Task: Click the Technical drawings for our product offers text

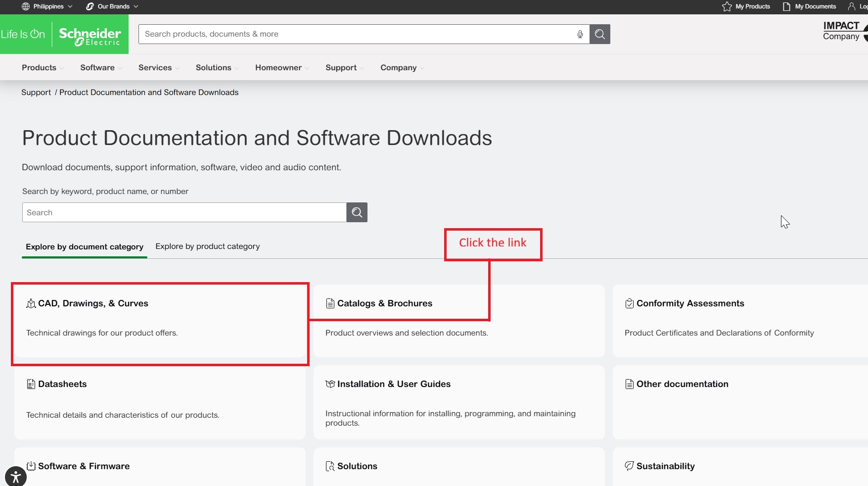Action: (102, 333)
